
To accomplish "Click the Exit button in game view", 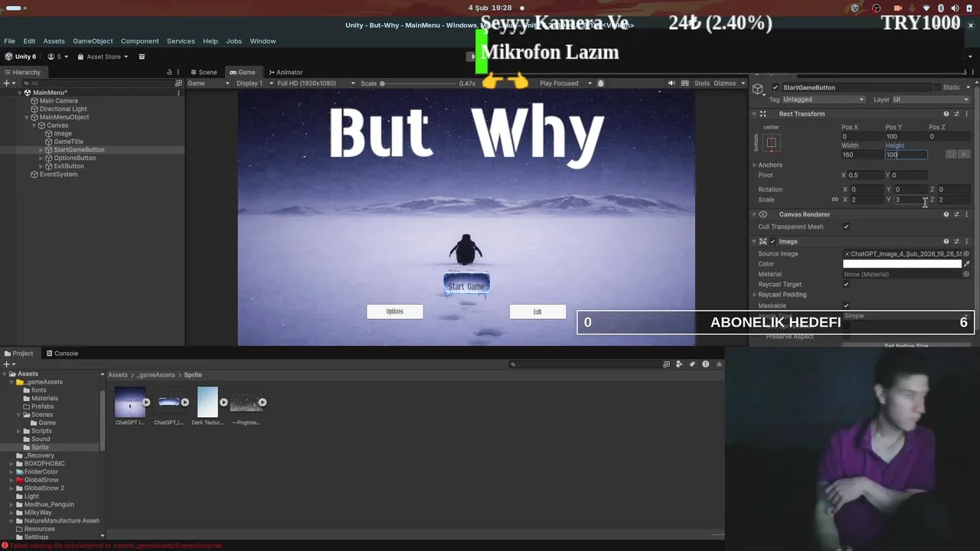I will pos(537,311).
